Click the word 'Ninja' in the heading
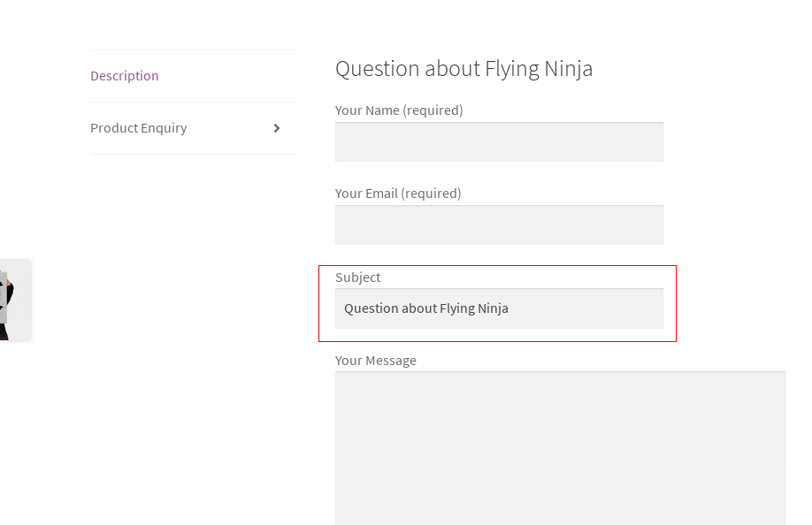This screenshot has width=812, height=525. click(x=568, y=69)
